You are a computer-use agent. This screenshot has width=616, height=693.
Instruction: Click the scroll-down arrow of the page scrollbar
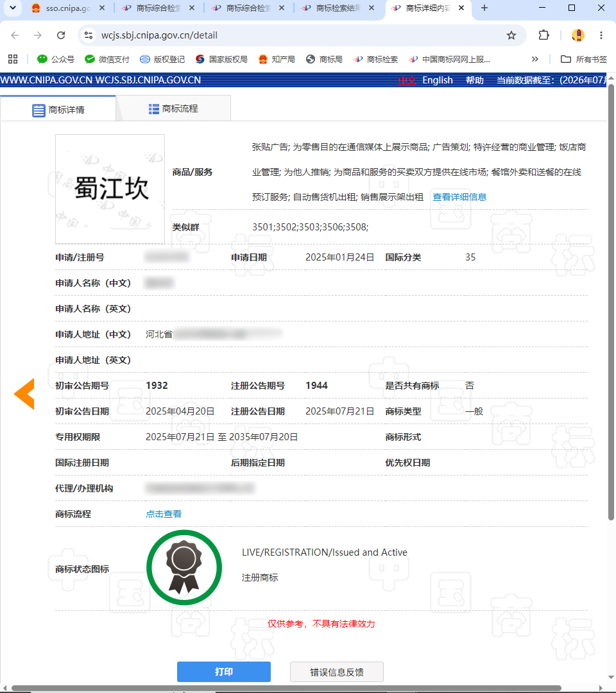[x=611, y=678]
